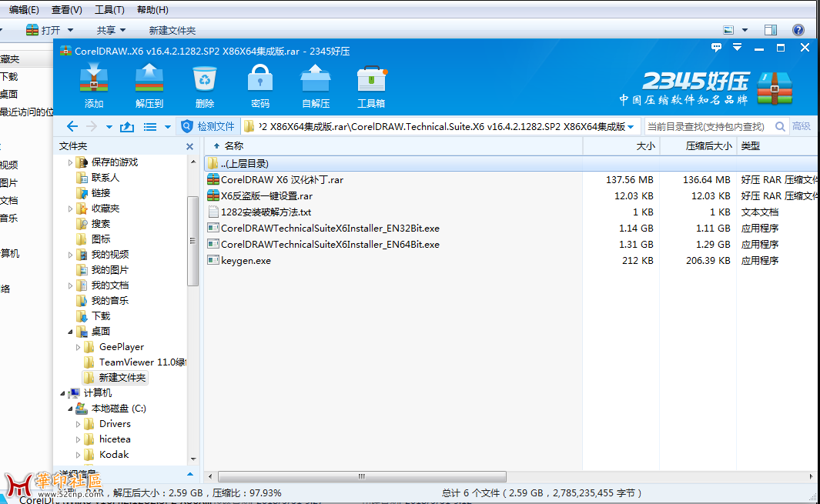Viewport: 820px width, 504px height.
Task: Select 搜索 in folder tree
Action: tap(101, 224)
